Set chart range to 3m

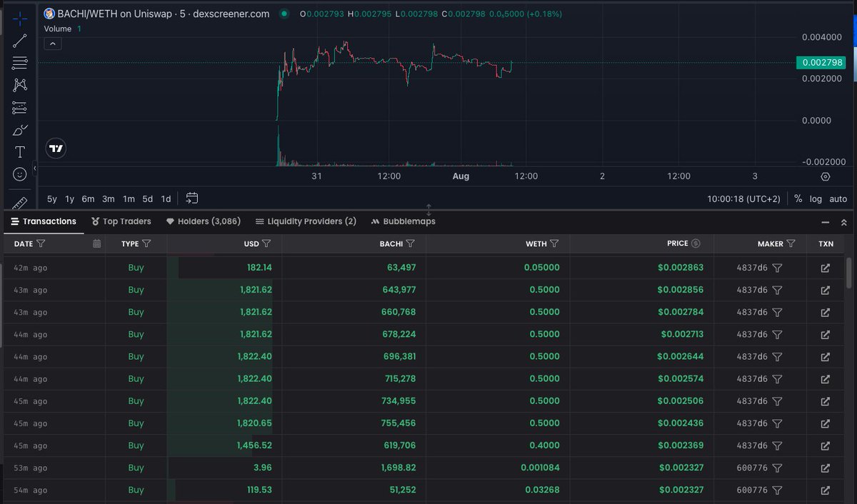coord(109,198)
